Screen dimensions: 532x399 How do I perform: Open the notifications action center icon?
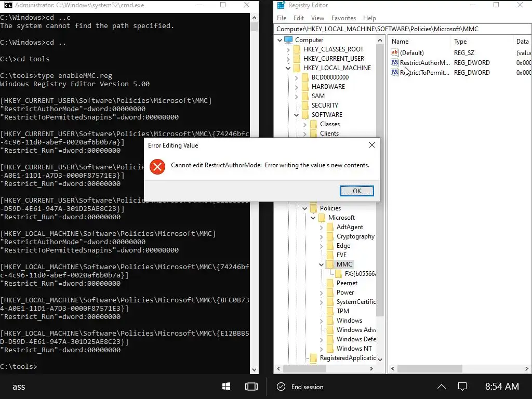[x=462, y=387]
